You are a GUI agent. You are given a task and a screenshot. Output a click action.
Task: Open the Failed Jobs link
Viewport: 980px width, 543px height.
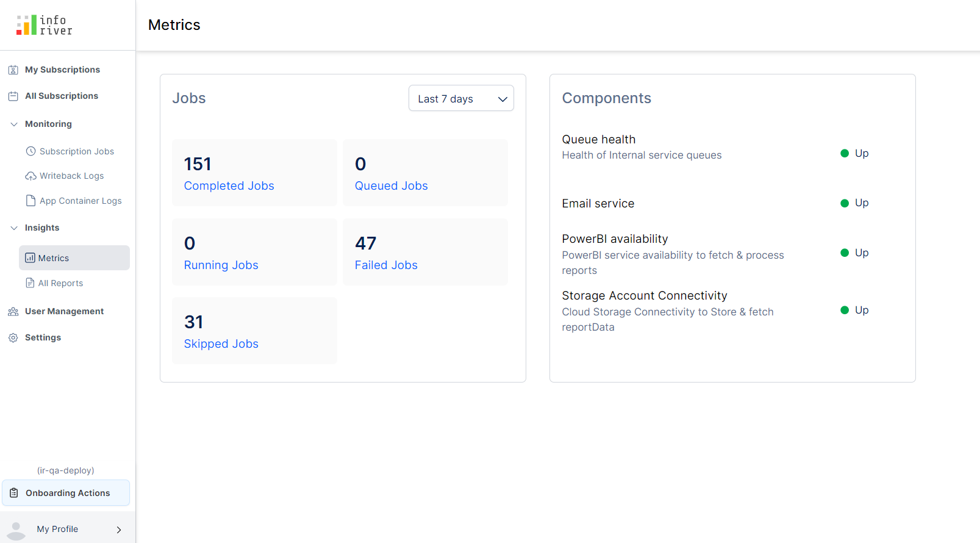point(386,265)
